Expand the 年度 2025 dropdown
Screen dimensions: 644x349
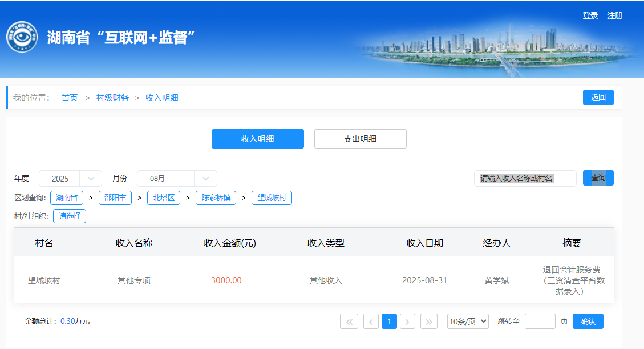click(70, 178)
